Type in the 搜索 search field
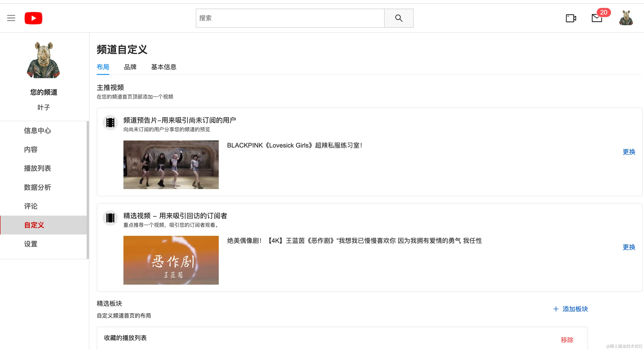 tap(290, 18)
